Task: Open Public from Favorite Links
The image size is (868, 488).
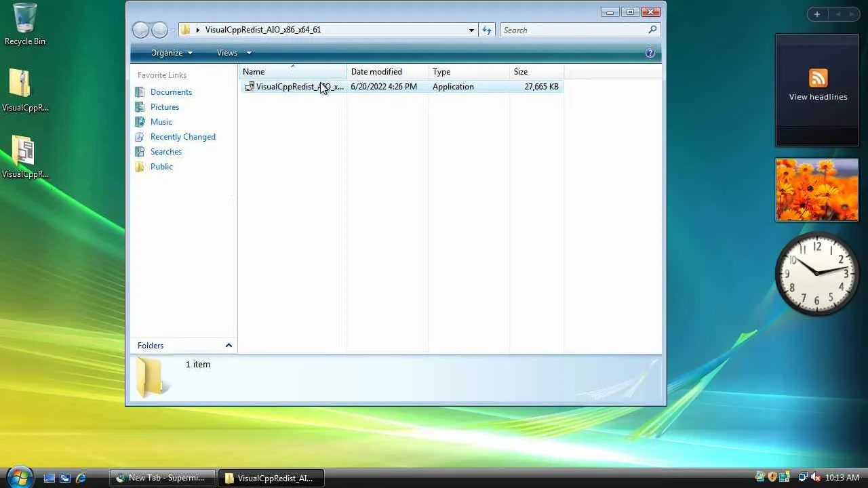Action: [161, 167]
